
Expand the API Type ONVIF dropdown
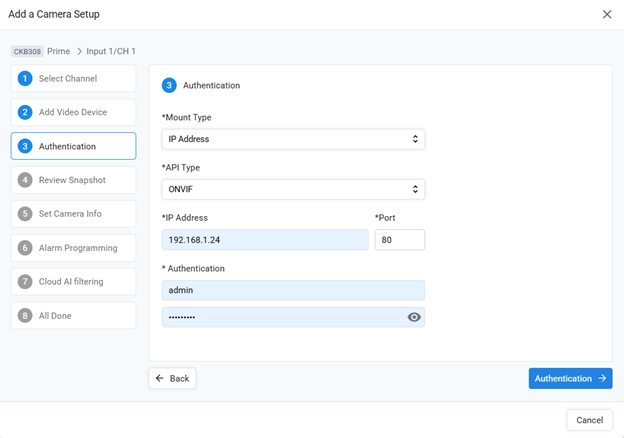(293, 189)
